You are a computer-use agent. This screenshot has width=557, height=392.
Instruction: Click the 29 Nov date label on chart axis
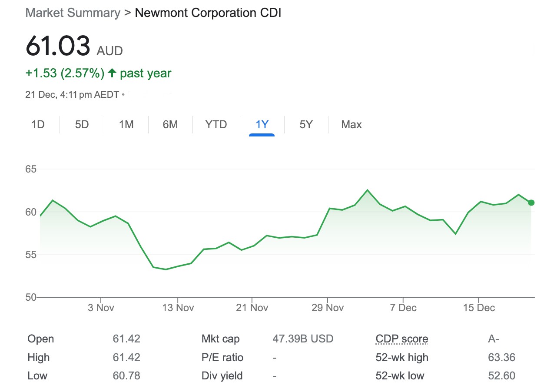point(328,308)
